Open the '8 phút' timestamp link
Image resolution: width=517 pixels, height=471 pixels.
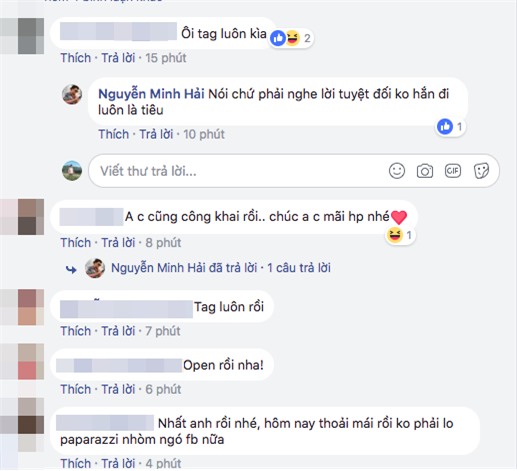coord(163,243)
